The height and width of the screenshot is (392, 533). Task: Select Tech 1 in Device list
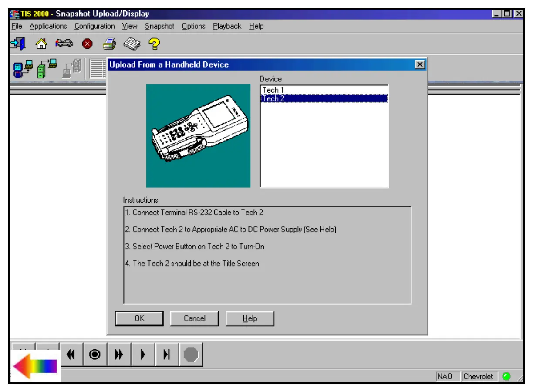pyautogui.click(x=324, y=90)
